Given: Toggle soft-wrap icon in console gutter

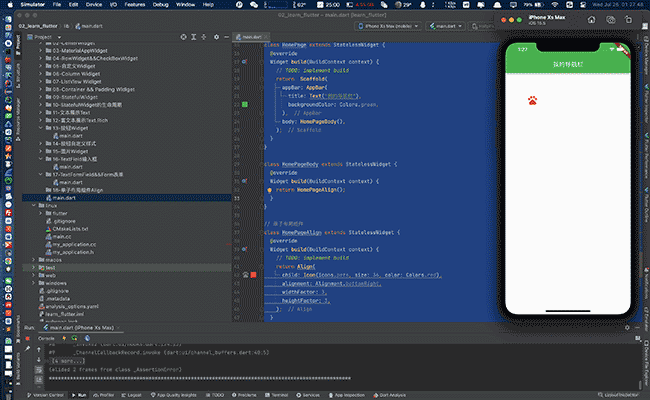Looking at the screenshot, I should pyautogui.click(x=39, y=369).
